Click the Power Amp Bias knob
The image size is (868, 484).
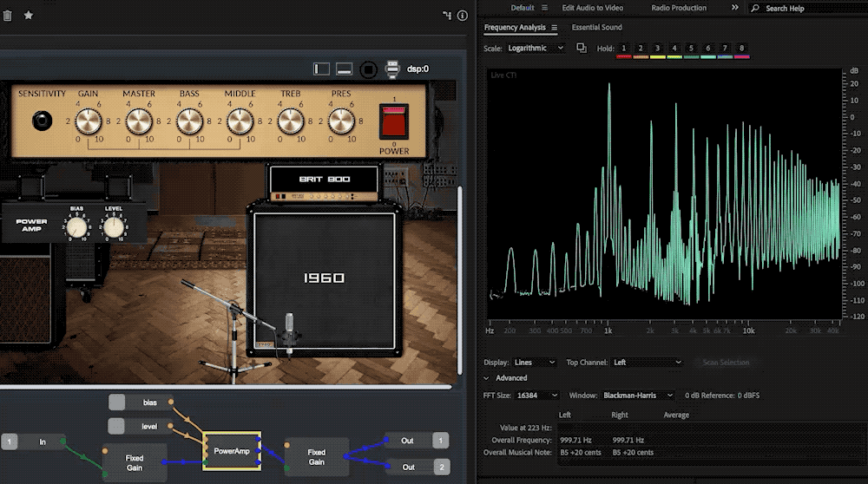click(x=76, y=227)
